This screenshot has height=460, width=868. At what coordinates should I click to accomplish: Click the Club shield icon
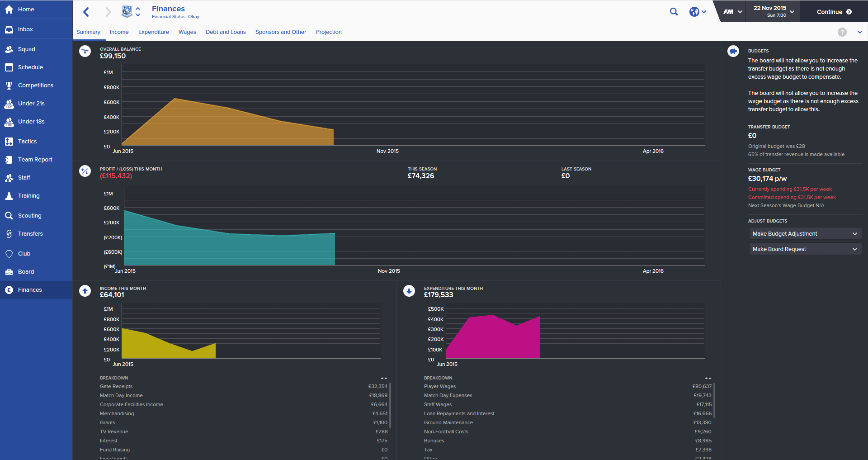coord(9,254)
